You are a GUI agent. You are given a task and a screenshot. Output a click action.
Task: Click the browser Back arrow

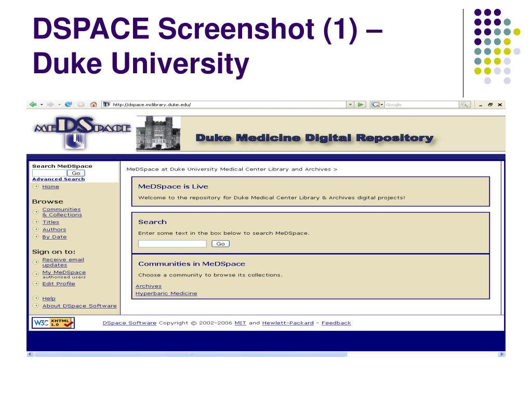coord(33,104)
